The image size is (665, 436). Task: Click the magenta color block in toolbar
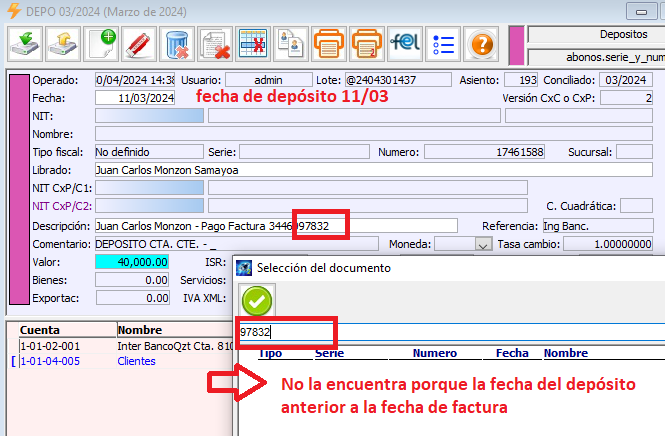[x=516, y=45]
